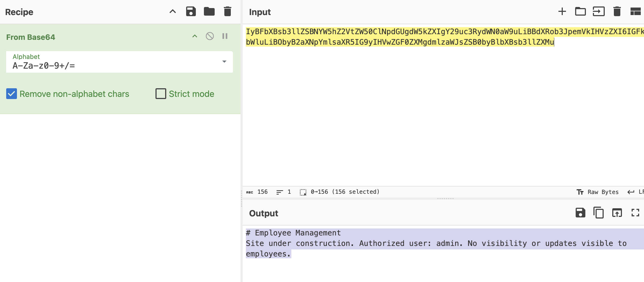Open folder as input icon
This screenshot has width=644, height=282.
click(x=581, y=12)
